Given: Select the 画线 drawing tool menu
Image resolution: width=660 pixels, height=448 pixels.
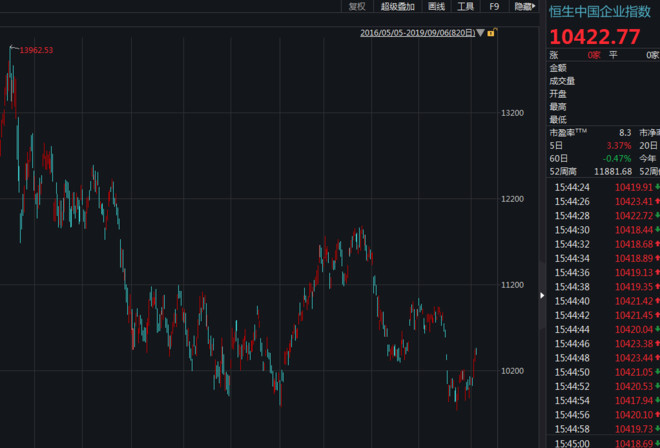Looking at the screenshot, I should (436, 6).
